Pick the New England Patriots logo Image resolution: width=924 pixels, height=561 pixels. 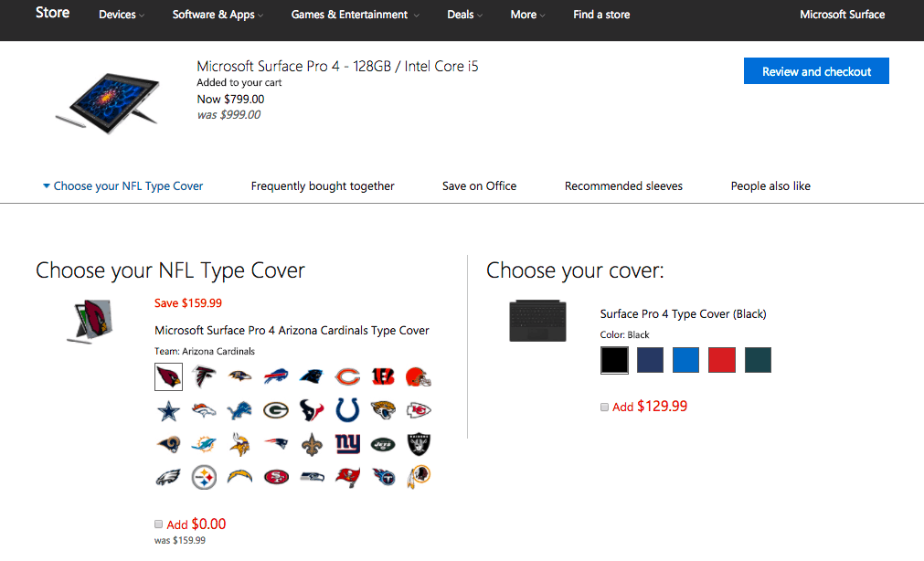point(276,443)
